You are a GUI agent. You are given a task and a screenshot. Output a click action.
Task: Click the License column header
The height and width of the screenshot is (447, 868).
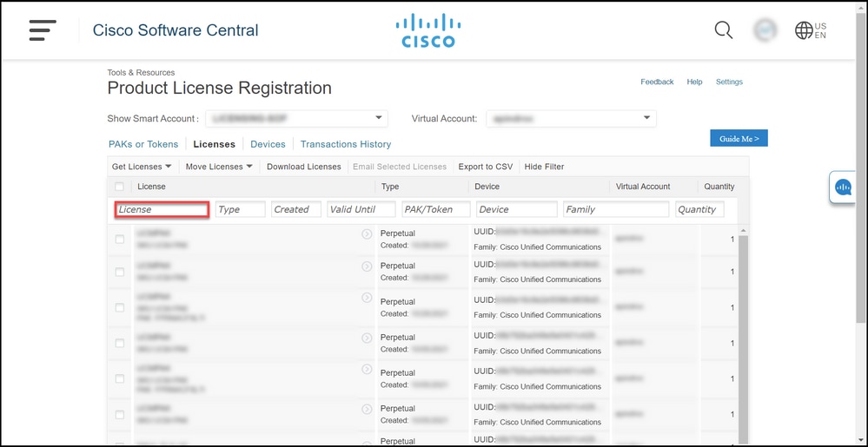click(x=152, y=187)
